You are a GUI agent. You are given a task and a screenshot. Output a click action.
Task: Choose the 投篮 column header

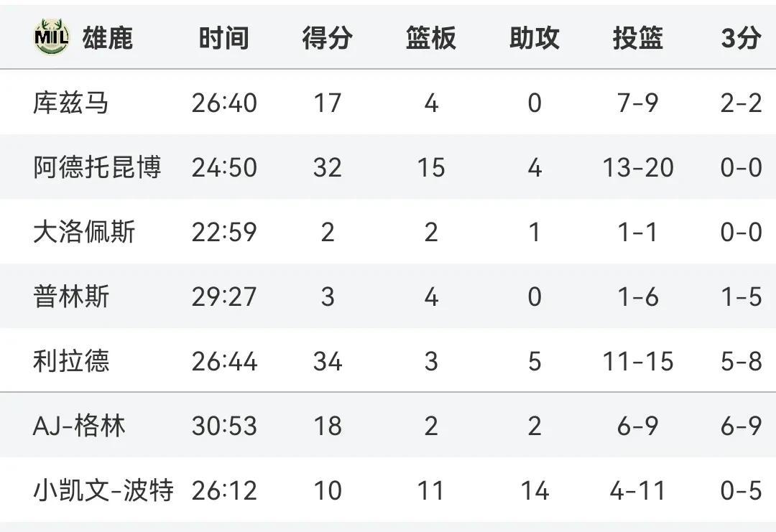[x=638, y=38]
